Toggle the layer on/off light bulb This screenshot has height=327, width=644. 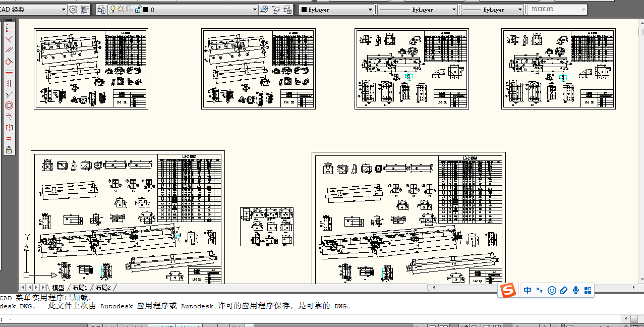113,9
